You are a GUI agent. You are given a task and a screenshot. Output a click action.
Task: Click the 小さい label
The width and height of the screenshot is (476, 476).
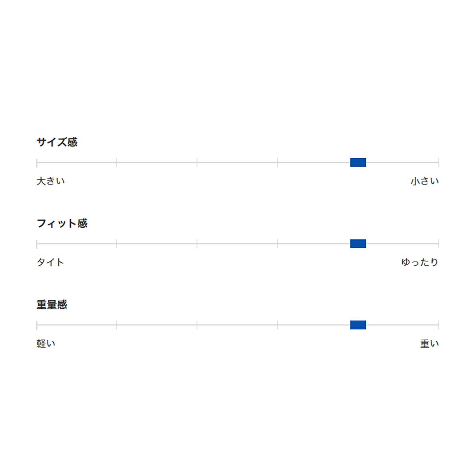click(x=424, y=181)
